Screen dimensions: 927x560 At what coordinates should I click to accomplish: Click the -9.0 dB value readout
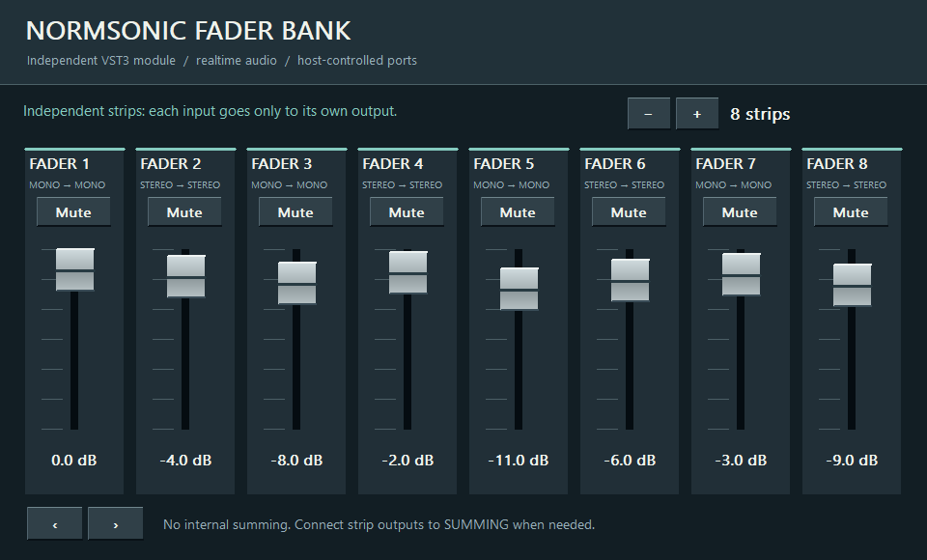click(852, 460)
